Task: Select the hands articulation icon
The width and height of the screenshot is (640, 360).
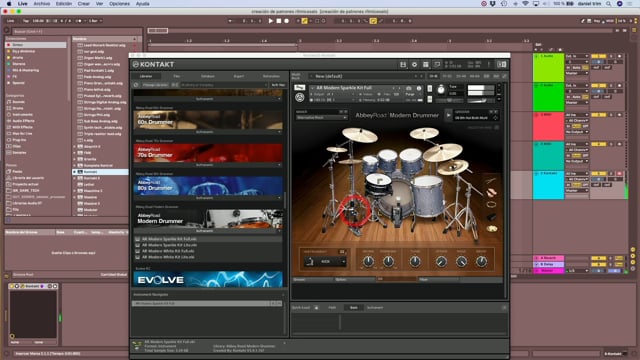Action: coord(491,192)
